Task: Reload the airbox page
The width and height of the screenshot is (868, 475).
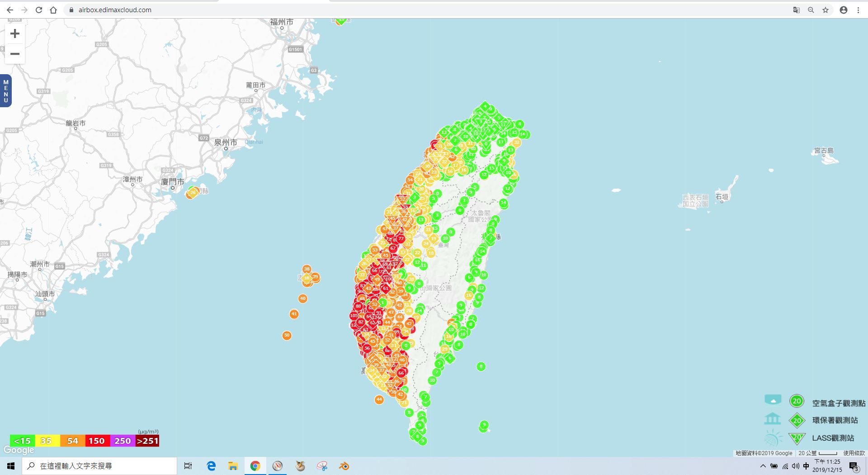Action: (x=39, y=10)
